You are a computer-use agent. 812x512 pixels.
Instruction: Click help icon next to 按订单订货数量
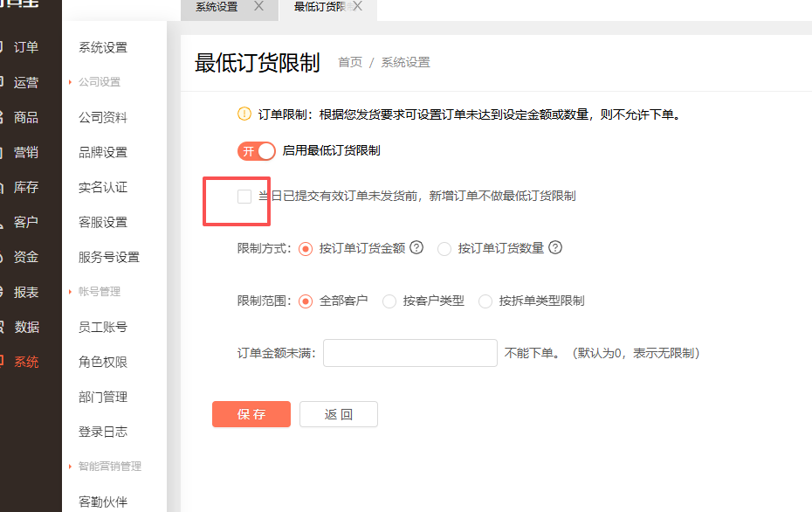(555, 248)
